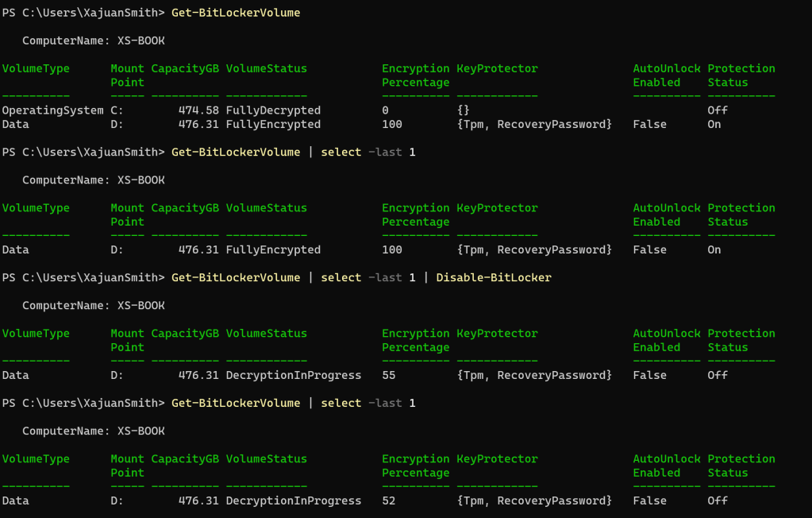Screen dimensions: 812x518
Task: Click the encryption percentage value 52
Action: point(388,501)
